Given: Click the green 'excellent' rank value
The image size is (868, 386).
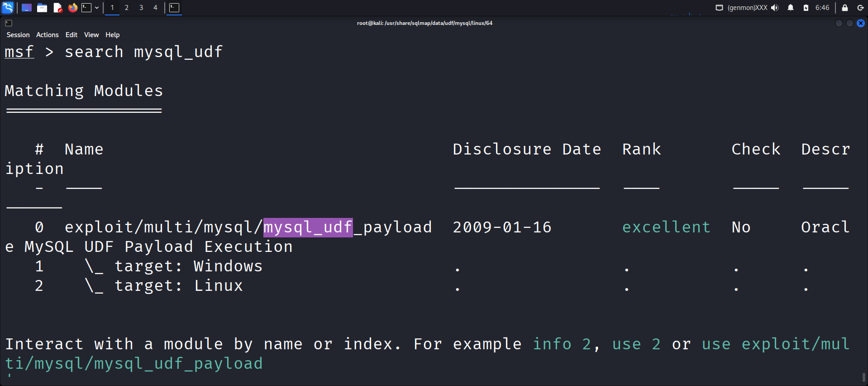Looking at the screenshot, I should point(667,227).
